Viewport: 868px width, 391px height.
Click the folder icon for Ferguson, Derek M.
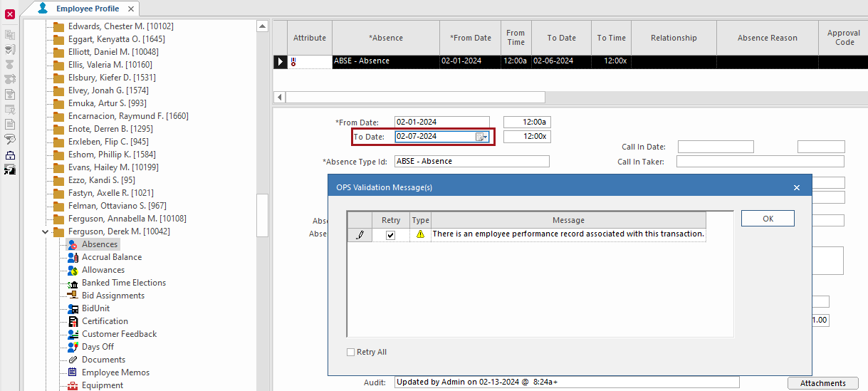click(58, 231)
